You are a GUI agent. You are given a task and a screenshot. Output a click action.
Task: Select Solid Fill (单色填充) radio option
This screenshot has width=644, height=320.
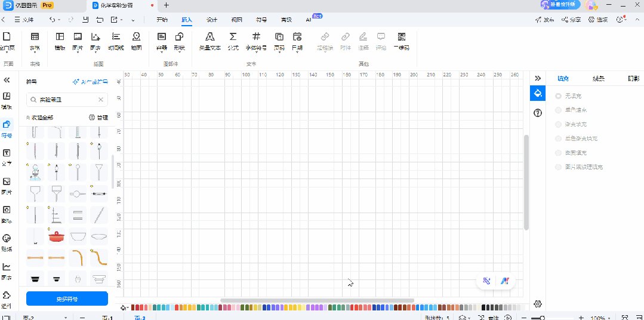click(558, 110)
